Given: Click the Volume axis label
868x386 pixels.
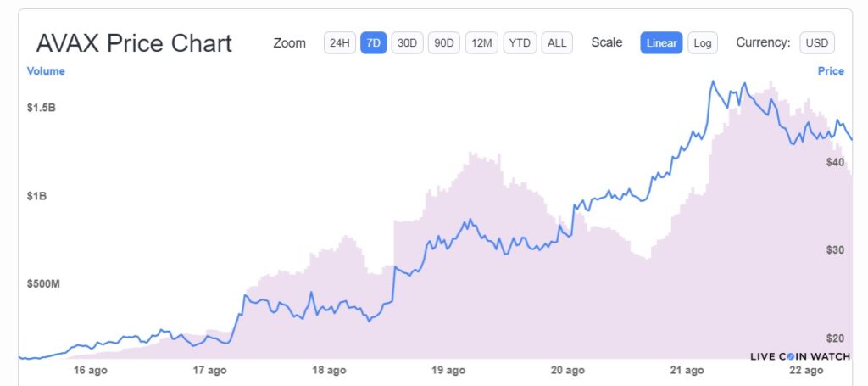Looking at the screenshot, I should (46, 71).
